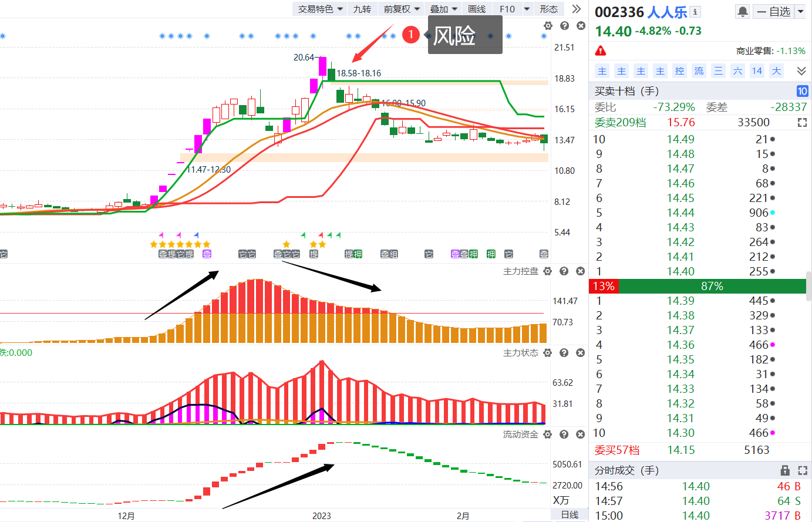Click sell level 5 volume 906
Image resolution: width=812 pixels, height=522 pixels.
[759, 213]
